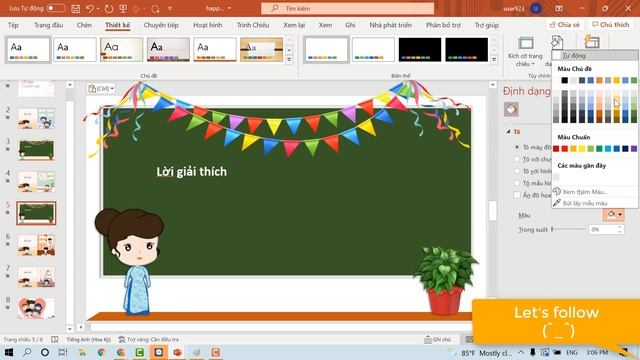The width and height of the screenshot is (640, 360).
Task: Choose Tự động automatic color option
Action: pyautogui.click(x=595, y=55)
